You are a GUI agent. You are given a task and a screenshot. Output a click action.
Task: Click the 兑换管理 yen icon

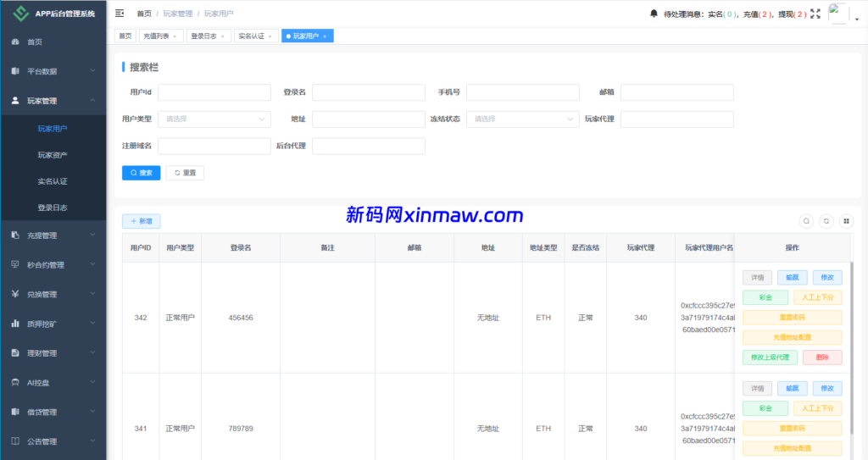(15, 294)
